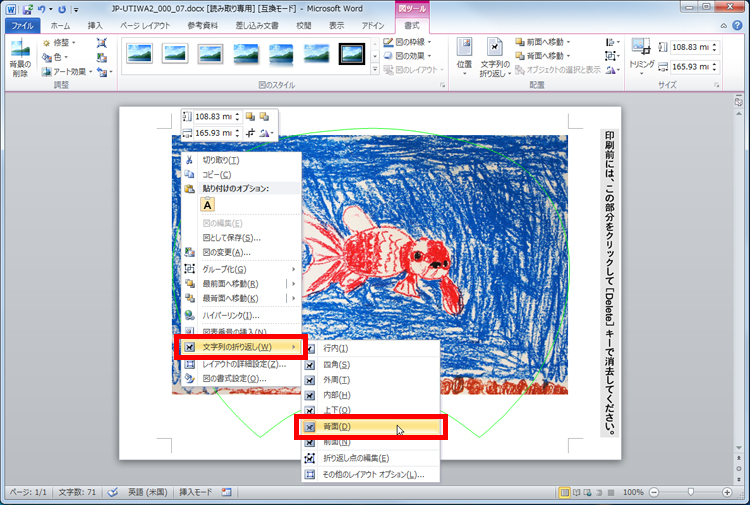The width and height of the screenshot is (750, 505).
Task: Open その他のレイアウト オプション(L)
Action: pyautogui.click(x=371, y=474)
